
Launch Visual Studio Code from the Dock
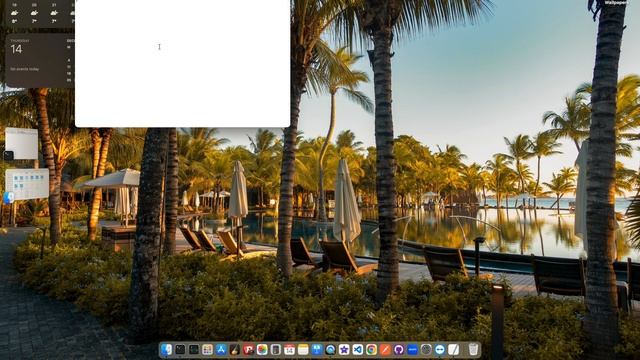pos(358,349)
